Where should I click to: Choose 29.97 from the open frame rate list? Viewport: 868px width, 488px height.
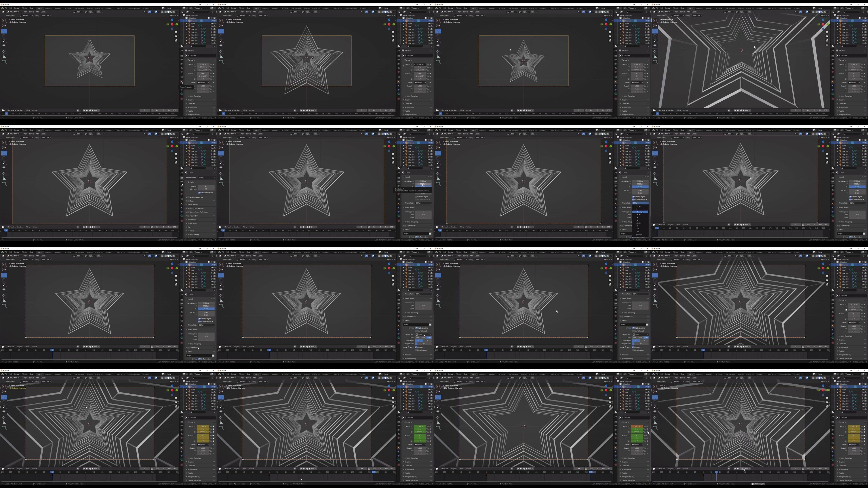coord(640,215)
